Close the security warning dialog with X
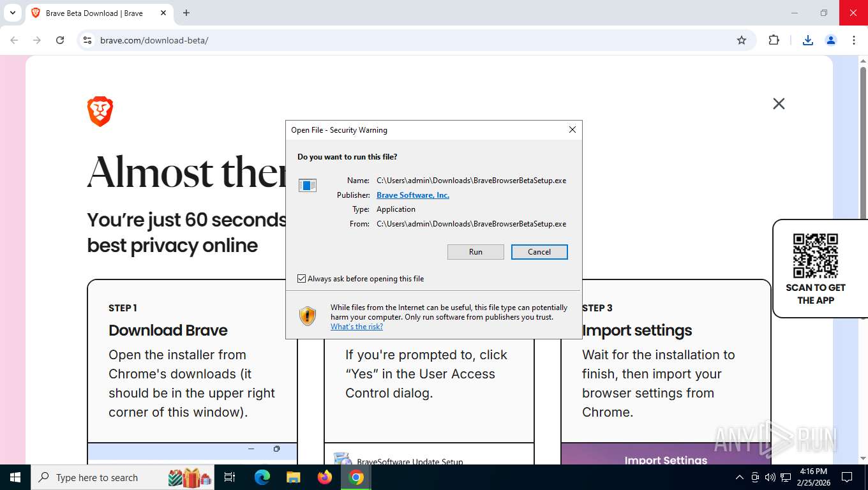 click(x=572, y=130)
